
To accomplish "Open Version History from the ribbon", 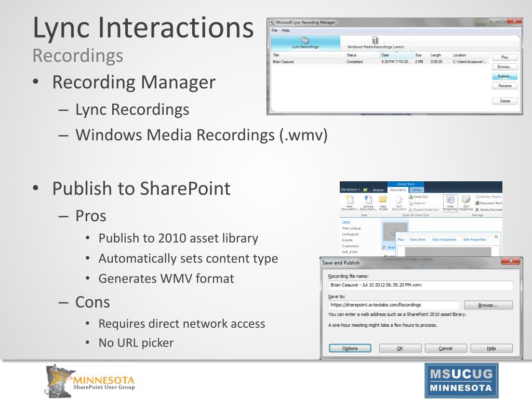I will tap(488, 197).
